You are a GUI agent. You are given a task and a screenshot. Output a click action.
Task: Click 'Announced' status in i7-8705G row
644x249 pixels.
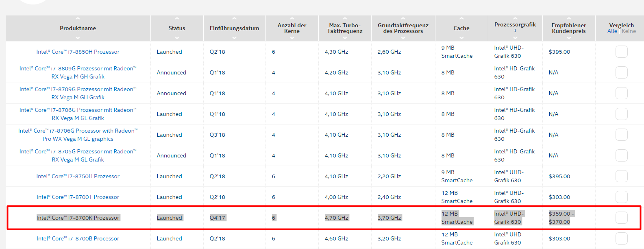click(x=171, y=155)
